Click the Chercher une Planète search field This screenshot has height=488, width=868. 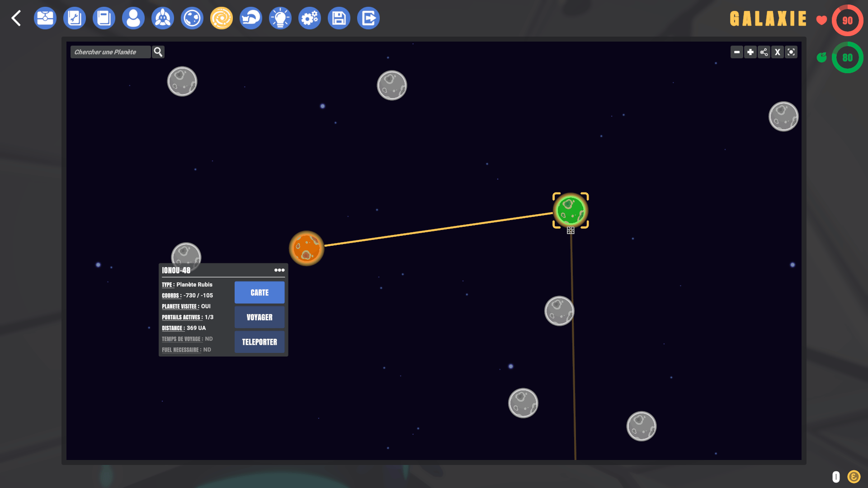pyautogui.click(x=110, y=52)
